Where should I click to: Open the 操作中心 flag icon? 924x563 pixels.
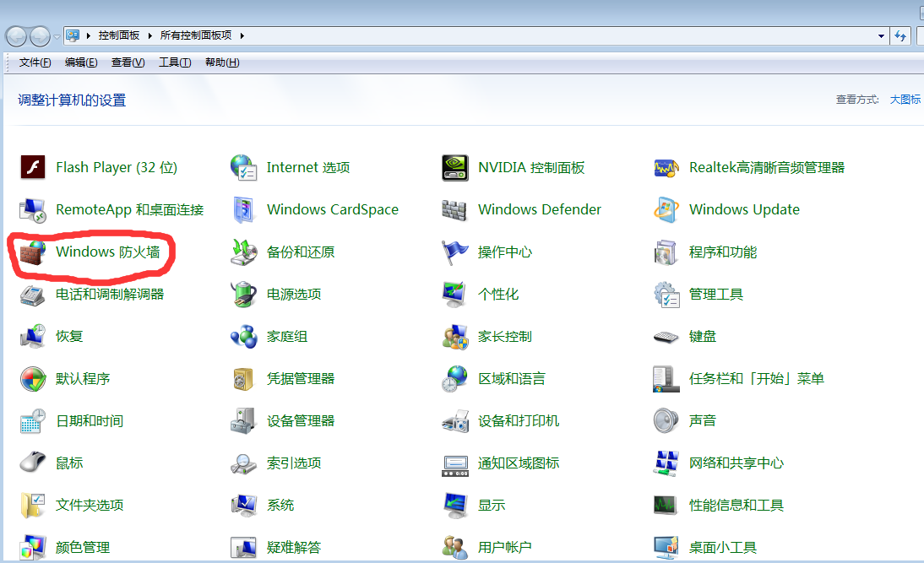455,252
